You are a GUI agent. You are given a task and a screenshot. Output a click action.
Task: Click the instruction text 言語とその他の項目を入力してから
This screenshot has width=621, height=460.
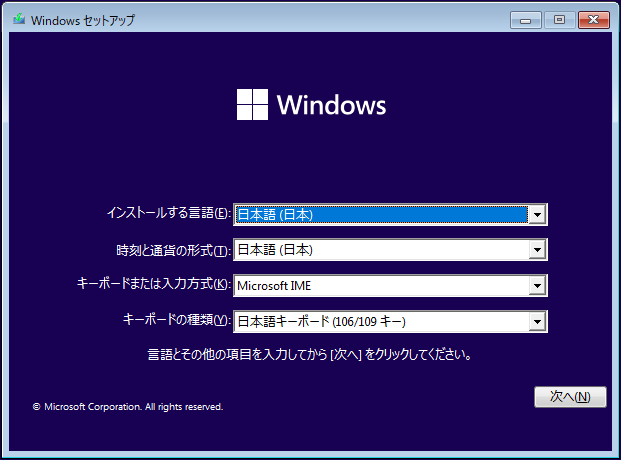(x=237, y=354)
